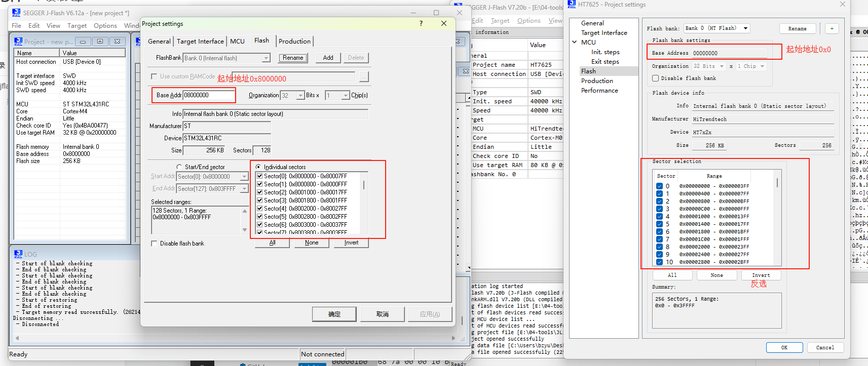Screen dimensions: 868x366
Task: Uncheck sector 10 in HT7625 sector list
Action: (x=659, y=262)
